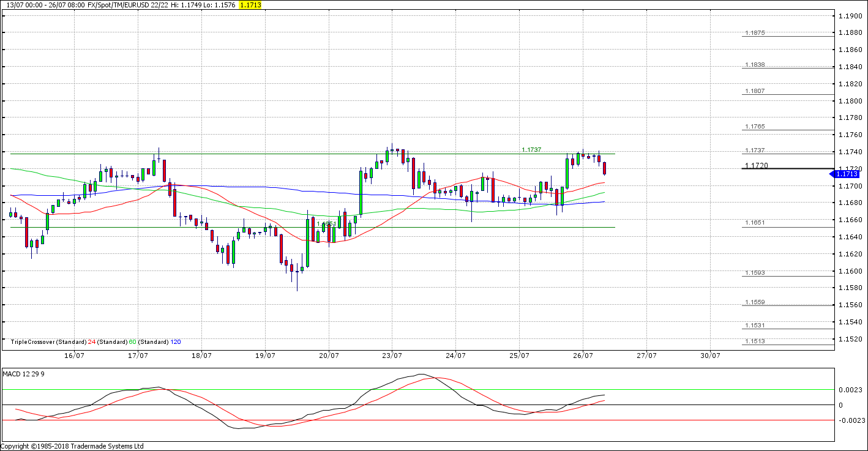Select the 1.1875 price level label
868x451 pixels.
[755, 33]
